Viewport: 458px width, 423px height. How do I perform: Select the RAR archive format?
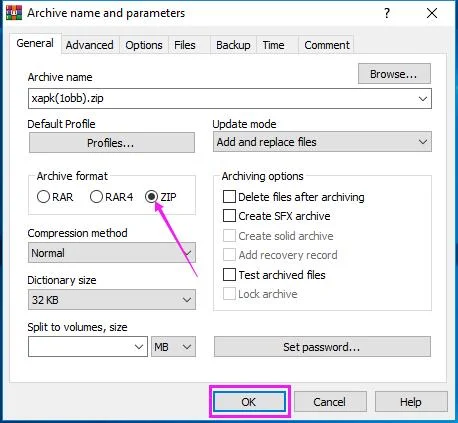(43, 197)
